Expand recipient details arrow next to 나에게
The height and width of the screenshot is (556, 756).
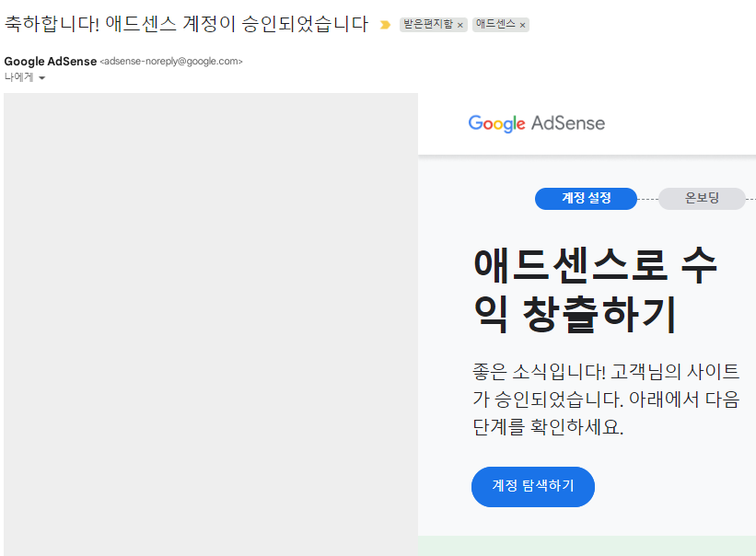[42, 77]
